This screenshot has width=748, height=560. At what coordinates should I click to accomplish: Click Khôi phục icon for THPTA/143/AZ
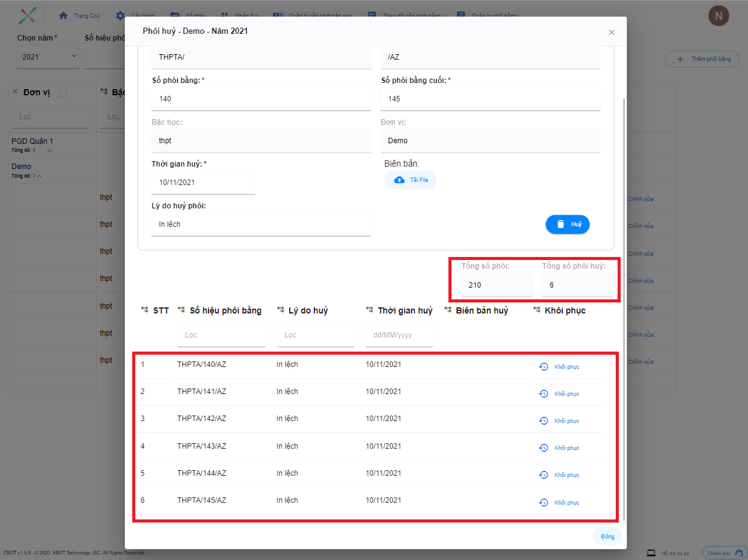click(x=543, y=448)
